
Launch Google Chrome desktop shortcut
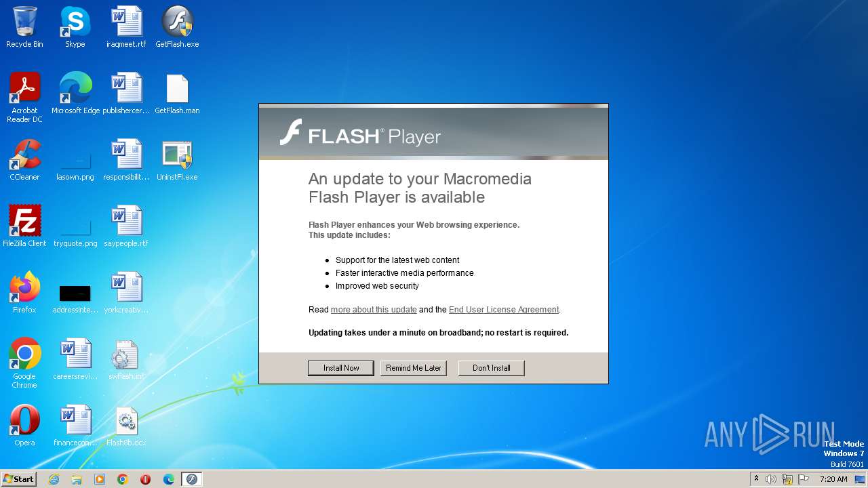point(24,363)
